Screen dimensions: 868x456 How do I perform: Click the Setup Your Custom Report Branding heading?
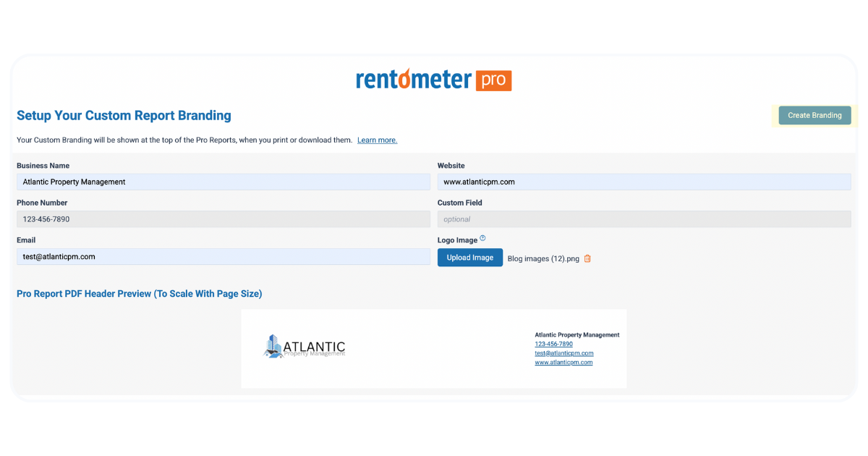pyautogui.click(x=124, y=115)
